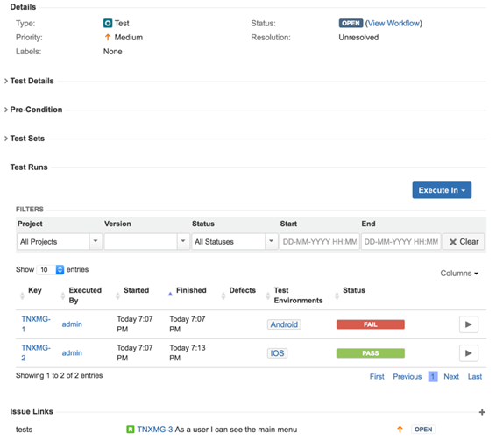The width and height of the screenshot is (496, 448).
Task: Change the show entries count stepper
Action: (60, 269)
